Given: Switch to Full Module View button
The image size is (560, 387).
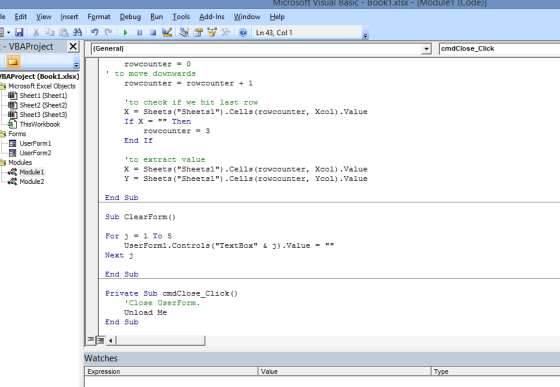Looking at the screenshot, I should click(x=101, y=340).
